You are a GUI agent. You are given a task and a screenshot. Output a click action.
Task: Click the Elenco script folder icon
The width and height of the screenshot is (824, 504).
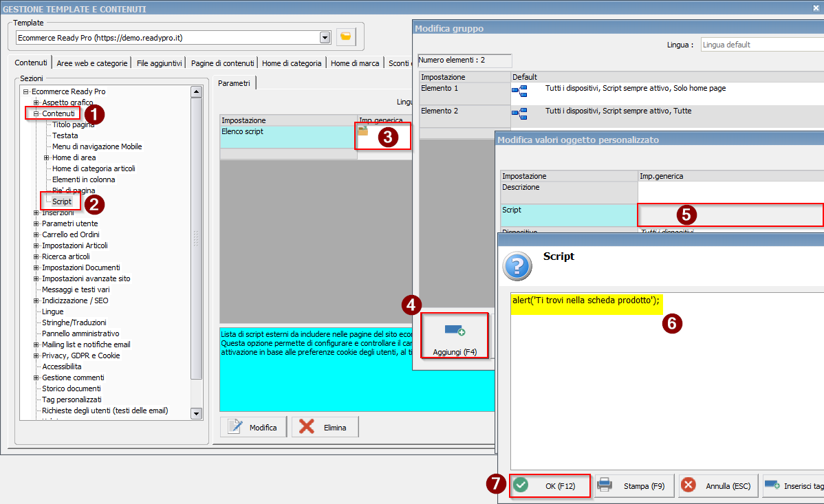pos(363,131)
